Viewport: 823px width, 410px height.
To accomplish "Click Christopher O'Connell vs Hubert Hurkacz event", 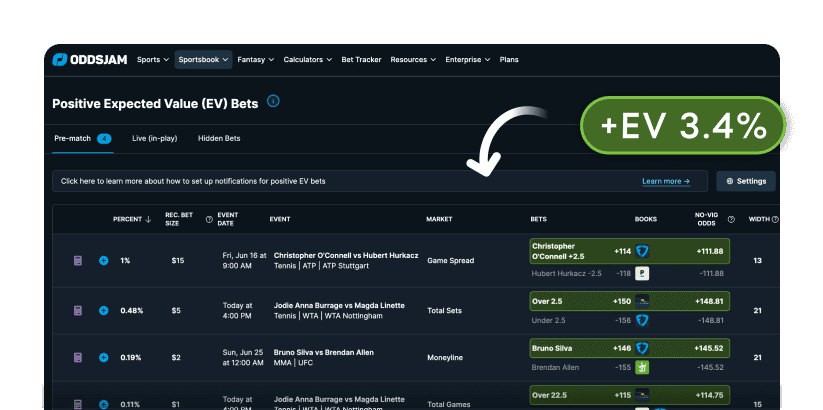I will tap(346, 256).
